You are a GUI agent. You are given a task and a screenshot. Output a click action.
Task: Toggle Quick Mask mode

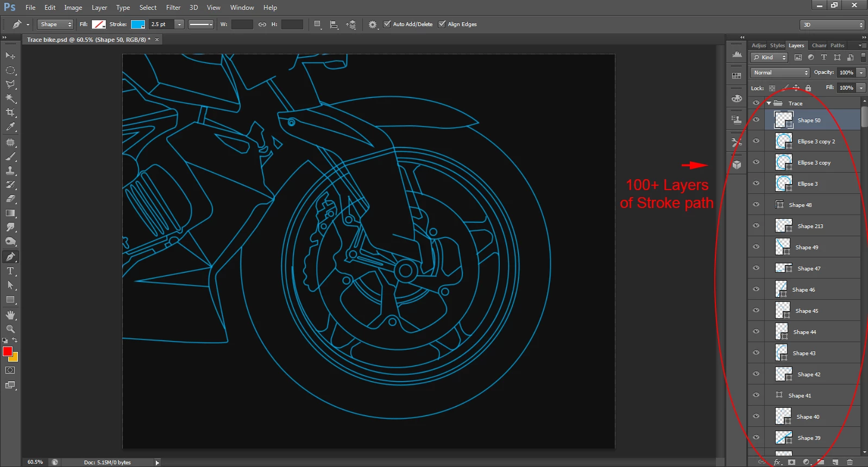pyautogui.click(x=10, y=370)
